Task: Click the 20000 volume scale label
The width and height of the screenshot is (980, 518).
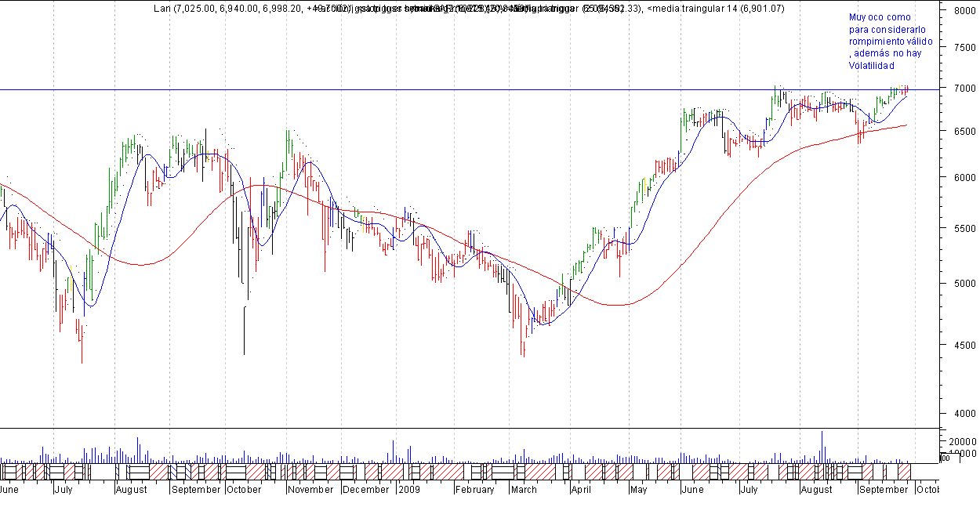Action: pos(961,442)
